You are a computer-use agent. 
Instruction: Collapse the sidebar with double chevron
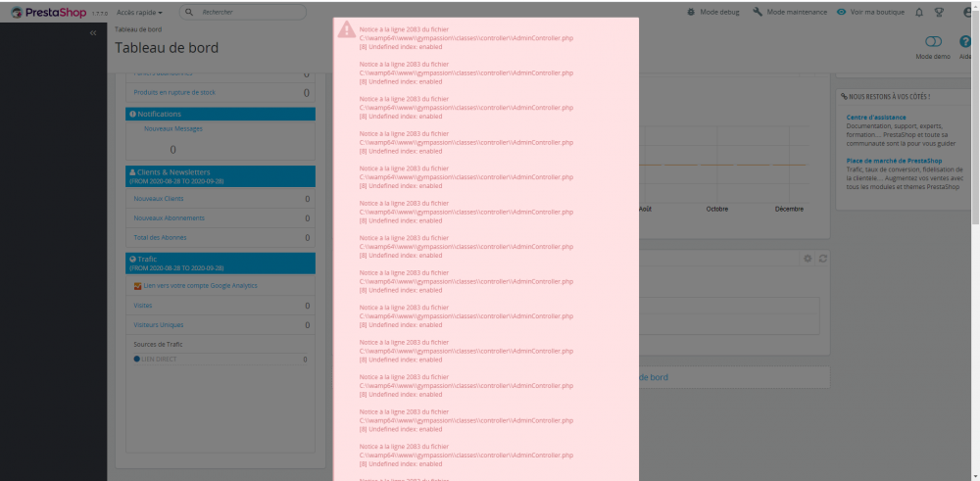(93, 33)
